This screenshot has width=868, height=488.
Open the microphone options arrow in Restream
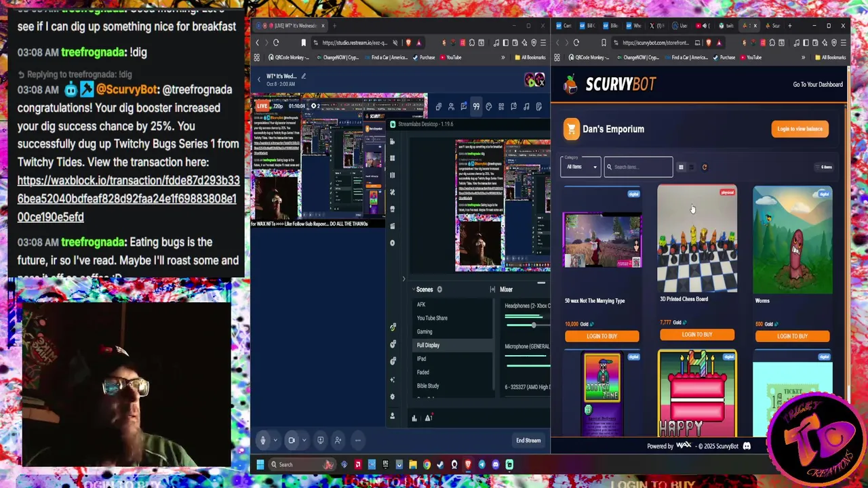tap(275, 441)
